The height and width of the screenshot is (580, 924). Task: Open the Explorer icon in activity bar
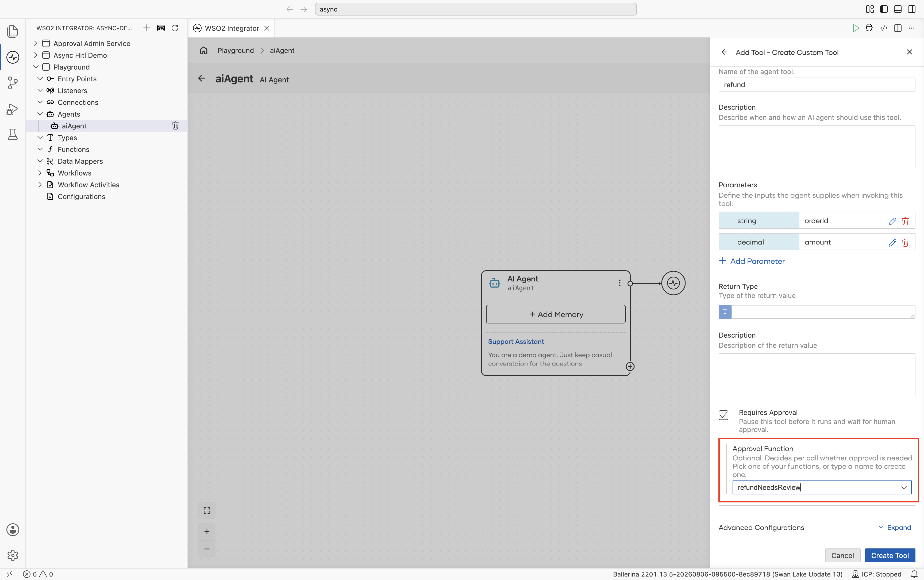pos(13,32)
